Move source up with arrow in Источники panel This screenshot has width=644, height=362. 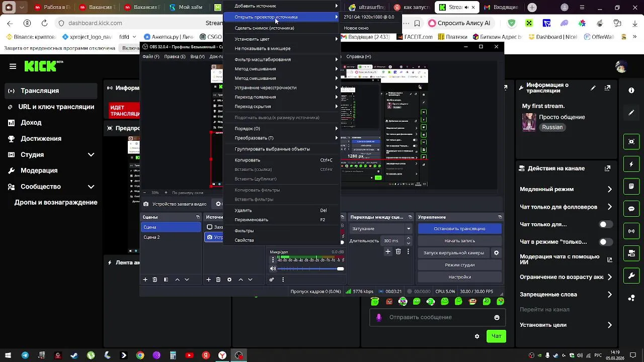(x=240, y=280)
